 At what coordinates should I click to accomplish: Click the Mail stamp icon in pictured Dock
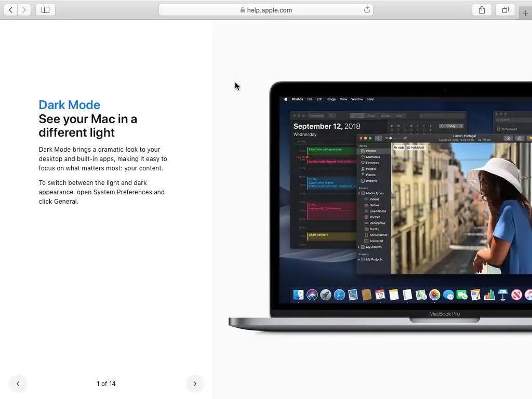(x=353, y=295)
